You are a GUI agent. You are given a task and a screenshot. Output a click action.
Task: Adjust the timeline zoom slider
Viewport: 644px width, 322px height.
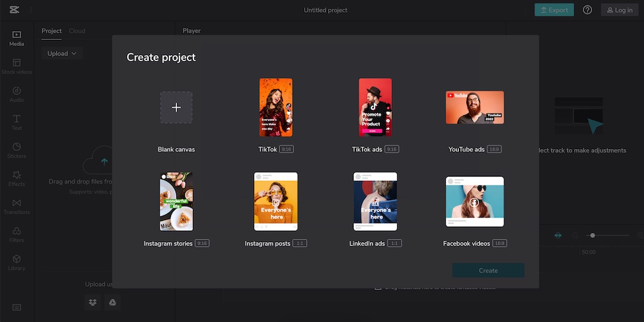pos(593,236)
